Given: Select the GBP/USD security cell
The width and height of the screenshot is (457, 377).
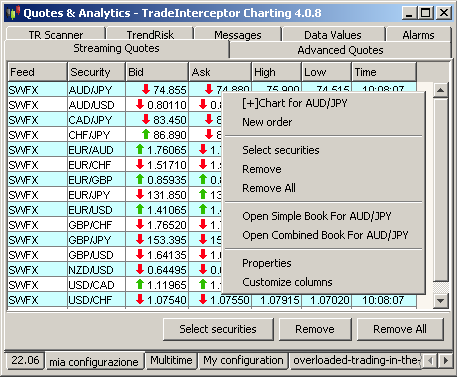Looking at the screenshot, I should (x=96, y=255).
